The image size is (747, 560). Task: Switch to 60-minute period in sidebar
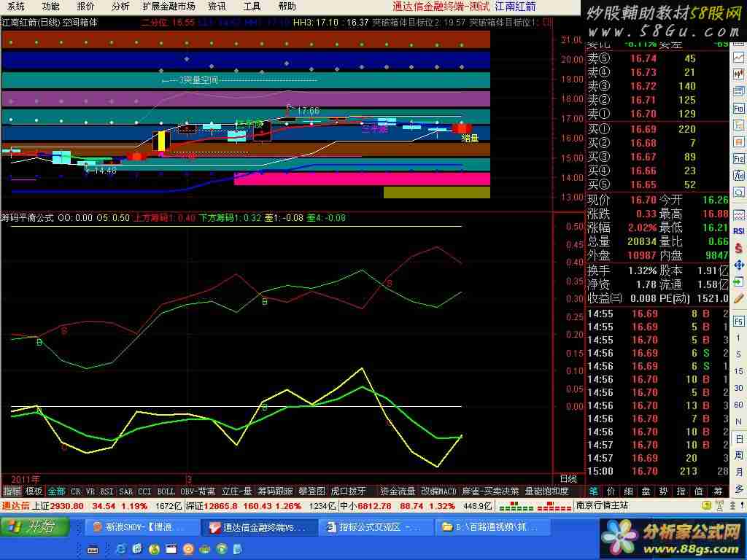click(x=739, y=404)
